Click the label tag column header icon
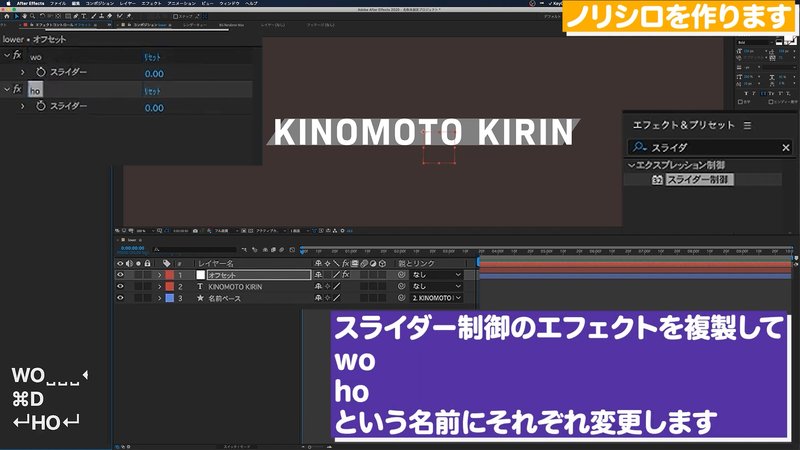800x450 pixels. point(166,263)
